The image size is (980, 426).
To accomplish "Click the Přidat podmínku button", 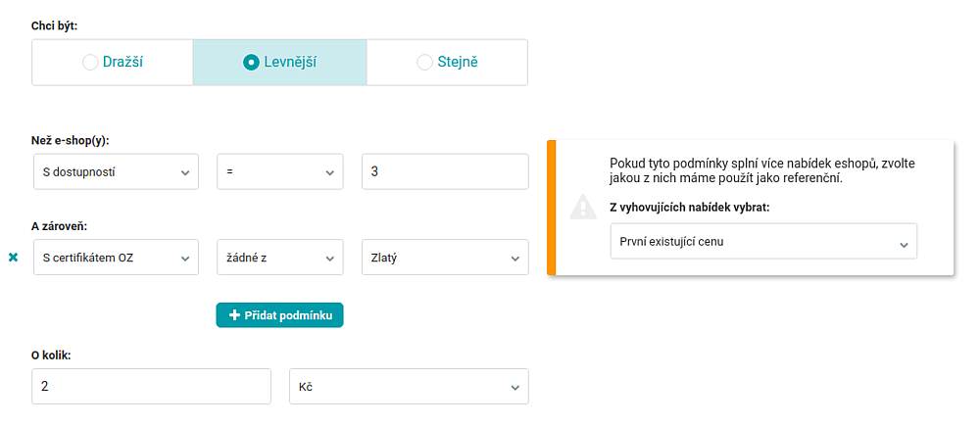I will coord(280,315).
